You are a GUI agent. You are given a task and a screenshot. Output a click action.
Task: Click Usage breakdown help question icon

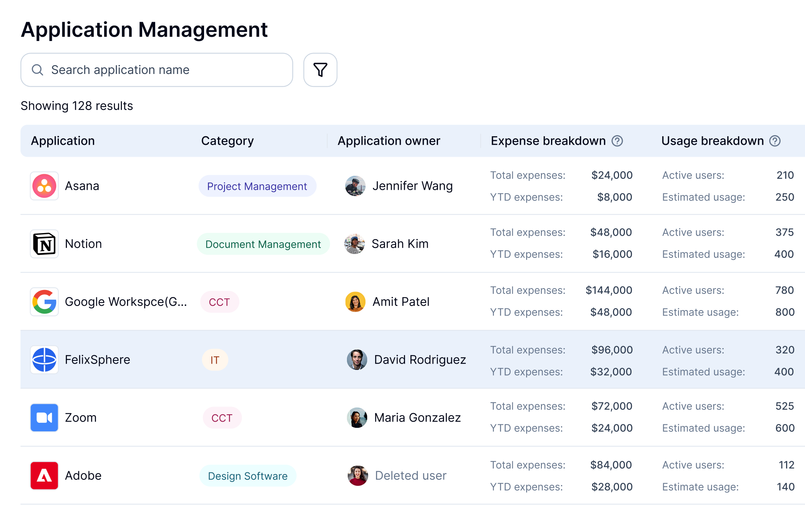click(775, 141)
